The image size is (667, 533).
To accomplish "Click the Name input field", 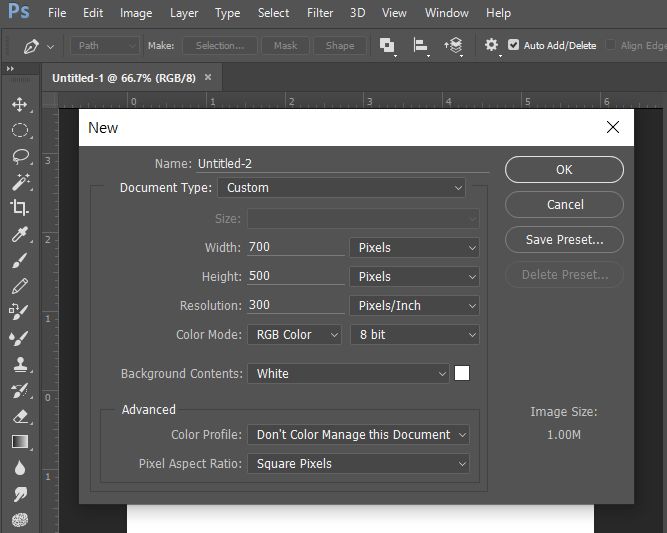I will pos(343,164).
